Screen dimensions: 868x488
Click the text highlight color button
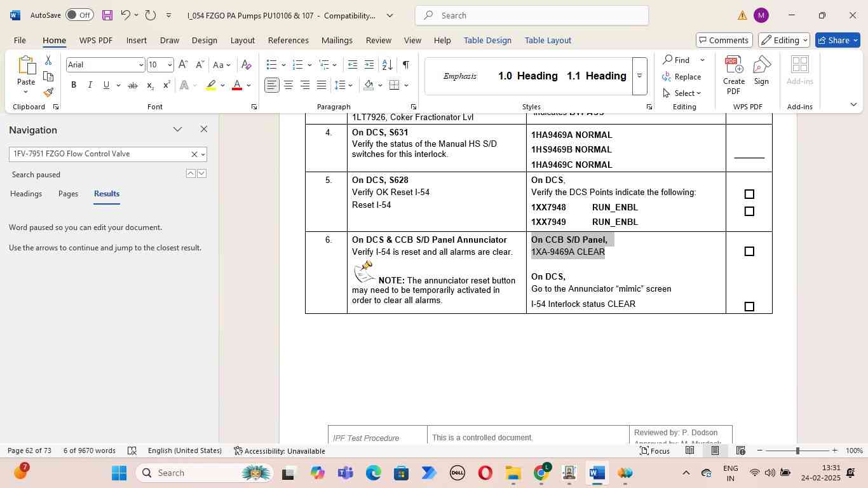click(212, 85)
